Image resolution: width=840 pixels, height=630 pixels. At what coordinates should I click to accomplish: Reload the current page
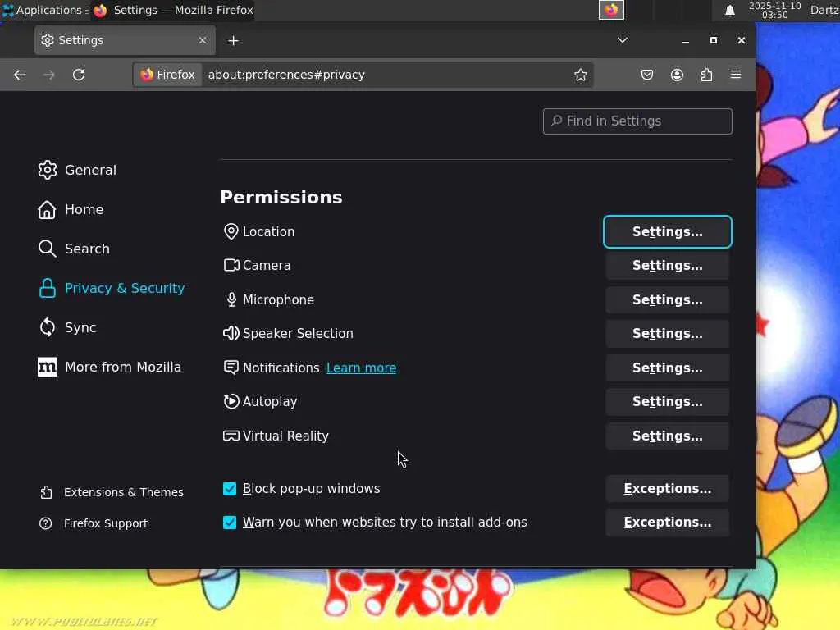point(79,75)
